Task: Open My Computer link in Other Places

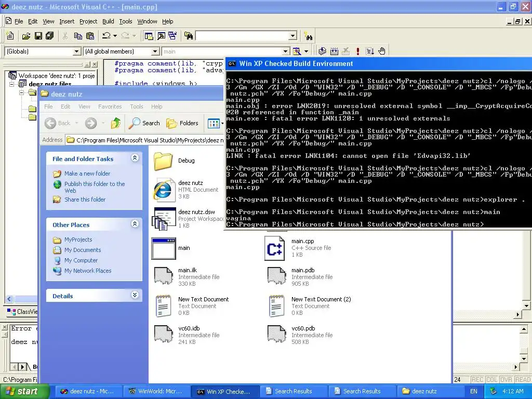Action: tap(81, 261)
